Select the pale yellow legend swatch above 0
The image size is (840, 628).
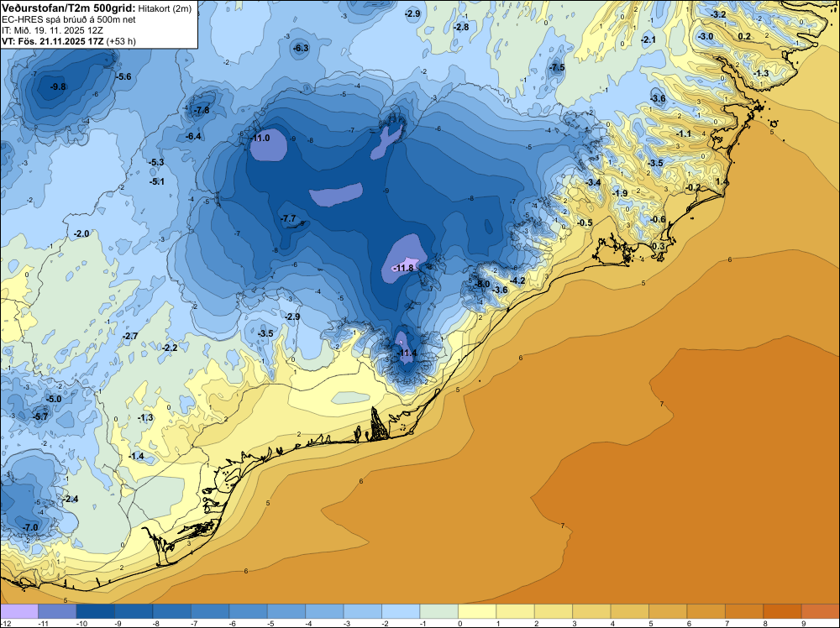[x=477, y=611]
